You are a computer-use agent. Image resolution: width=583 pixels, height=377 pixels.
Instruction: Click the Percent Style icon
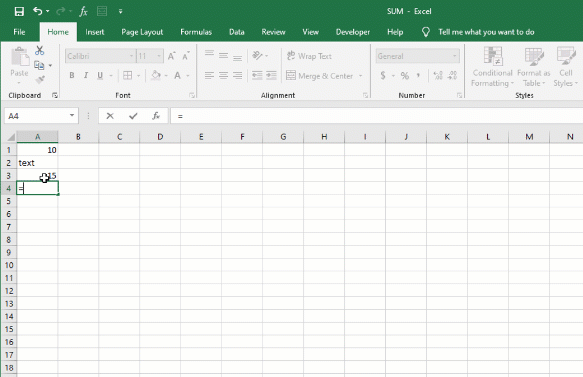405,76
